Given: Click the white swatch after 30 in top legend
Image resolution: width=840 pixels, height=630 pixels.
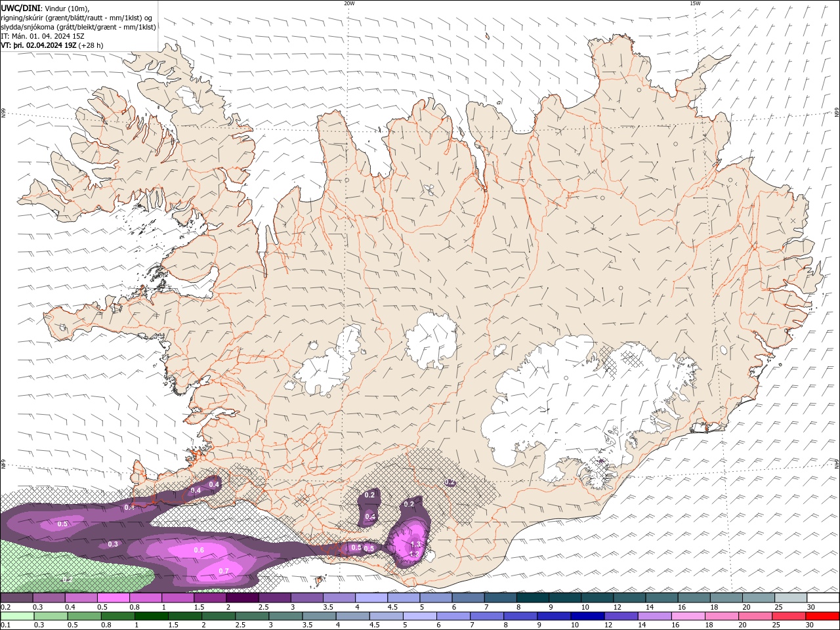Looking at the screenshot, I should (823, 598).
